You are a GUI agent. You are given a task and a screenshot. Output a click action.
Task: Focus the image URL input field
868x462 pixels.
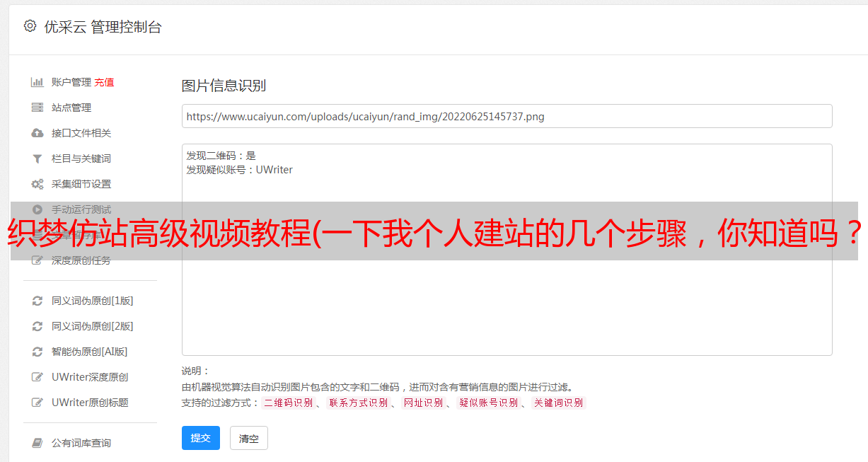pos(507,116)
